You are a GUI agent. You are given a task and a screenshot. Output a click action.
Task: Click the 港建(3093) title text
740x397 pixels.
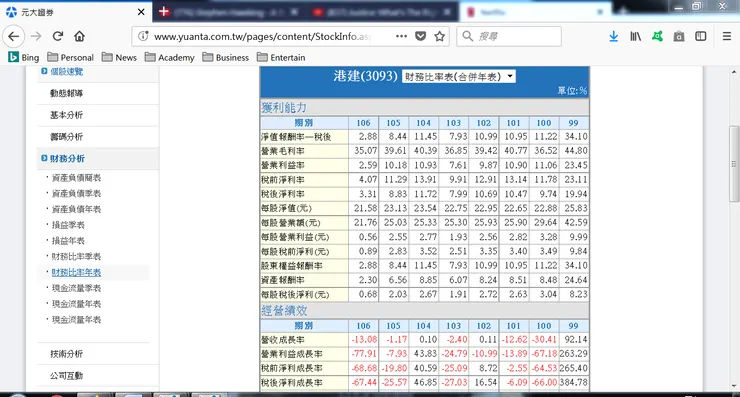[365, 76]
